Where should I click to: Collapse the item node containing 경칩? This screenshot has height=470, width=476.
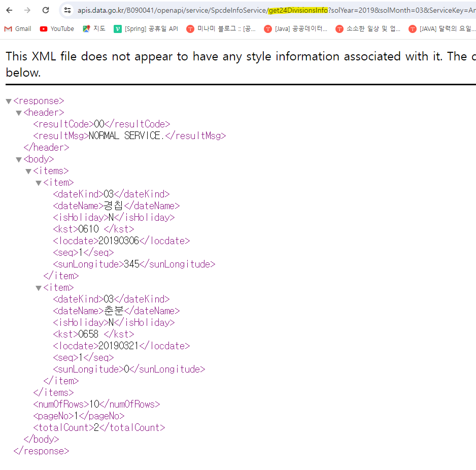[39, 183]
